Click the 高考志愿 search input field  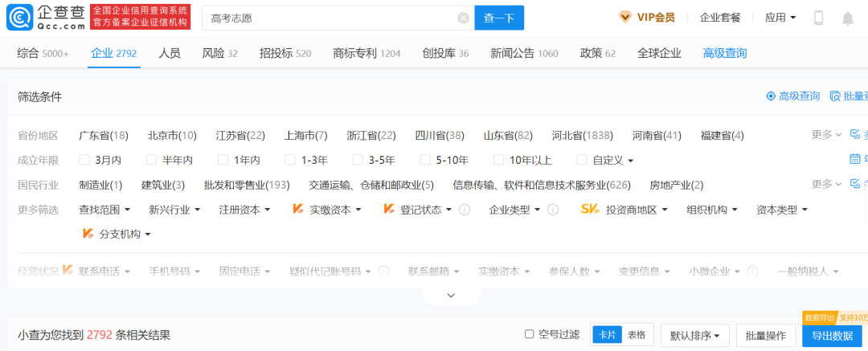[332, 18]
